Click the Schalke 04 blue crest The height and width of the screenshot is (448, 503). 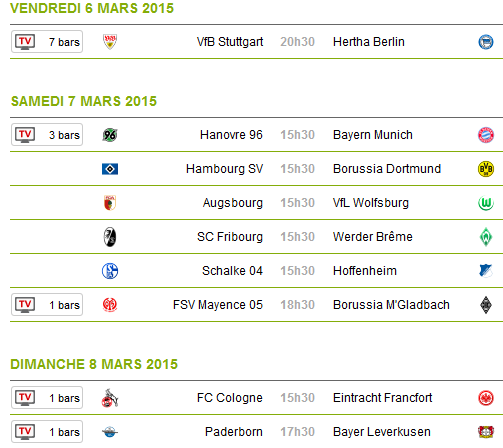110,271
